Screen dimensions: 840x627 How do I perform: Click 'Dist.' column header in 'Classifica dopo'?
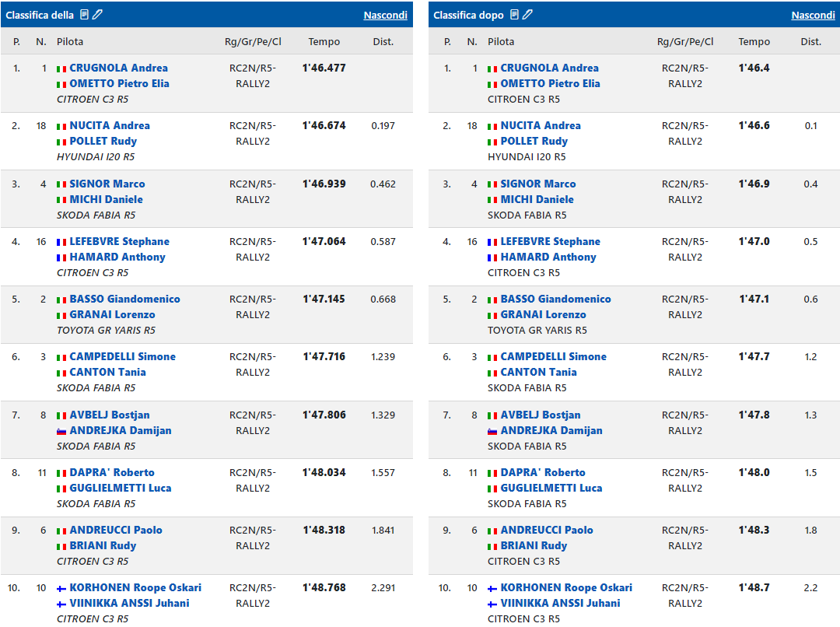810,42
